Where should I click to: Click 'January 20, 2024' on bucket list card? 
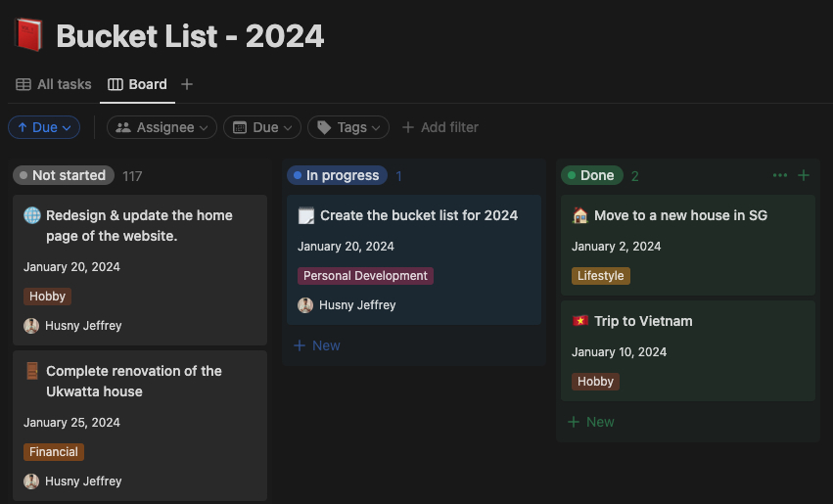tap(346, 247)
